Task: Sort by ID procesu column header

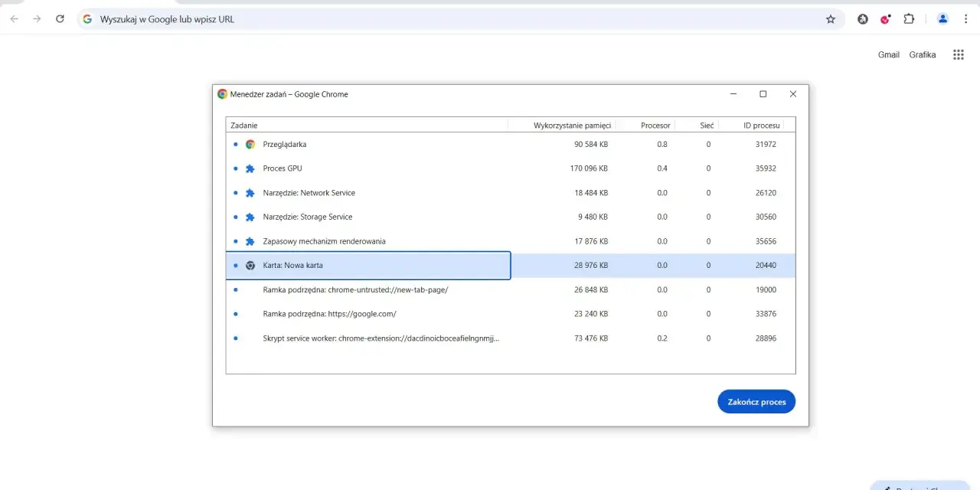Action: coord(752,125)
